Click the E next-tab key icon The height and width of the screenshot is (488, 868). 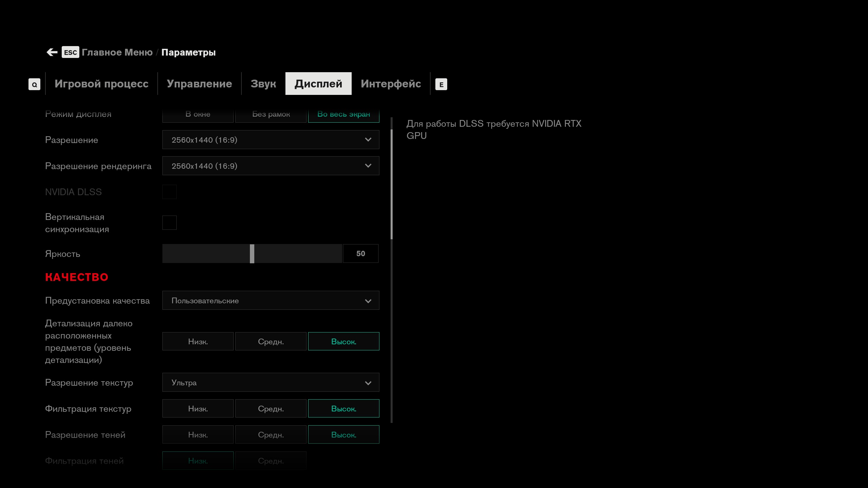click(x=441, y=84)
